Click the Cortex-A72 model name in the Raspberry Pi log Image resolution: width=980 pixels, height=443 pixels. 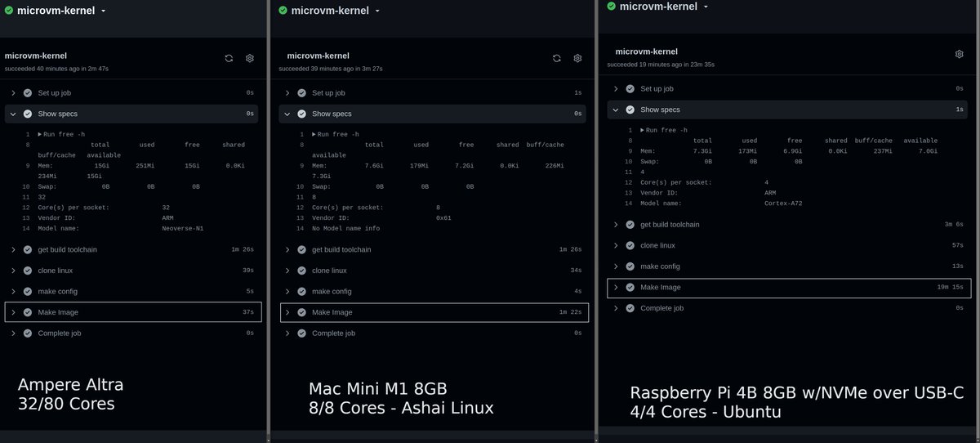point(783,204)
